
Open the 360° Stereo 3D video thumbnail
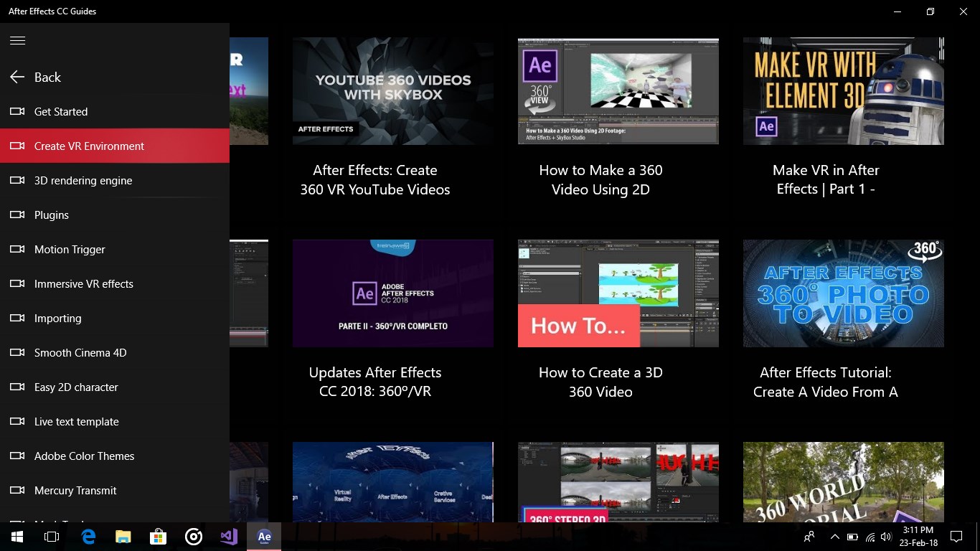point(618,482)
